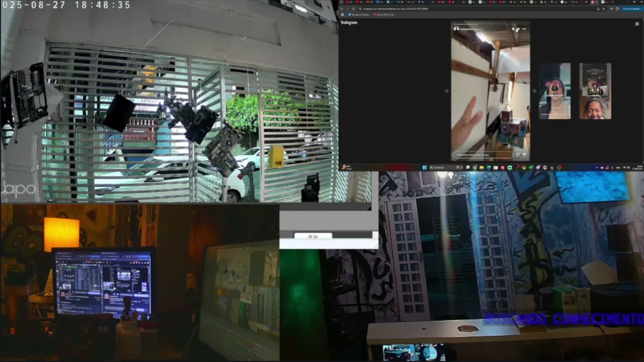Advance to the next story
The image size is (644, 362).
pos(534,91)
